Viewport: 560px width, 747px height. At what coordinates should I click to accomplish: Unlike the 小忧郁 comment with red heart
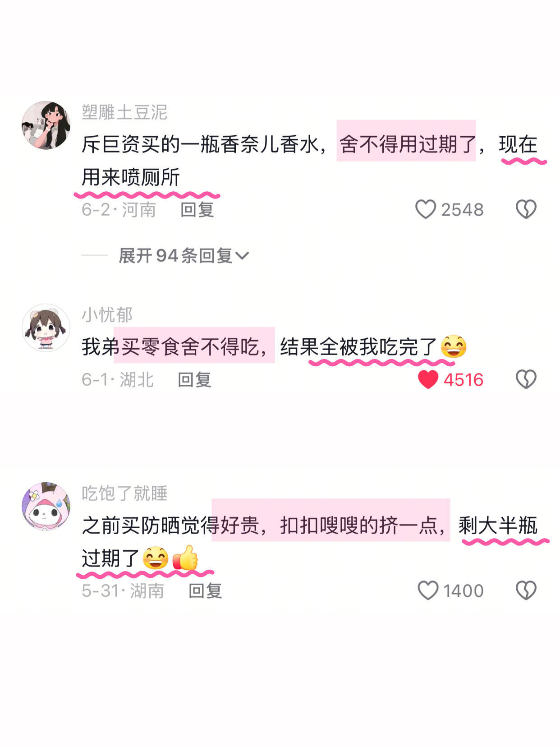tap(428, 379)
